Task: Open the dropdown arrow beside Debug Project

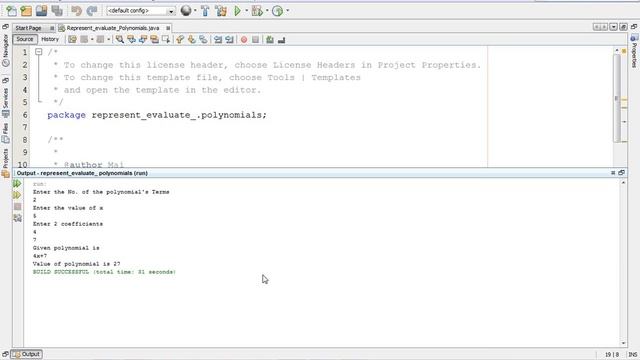Action: (x=267, y=11)
